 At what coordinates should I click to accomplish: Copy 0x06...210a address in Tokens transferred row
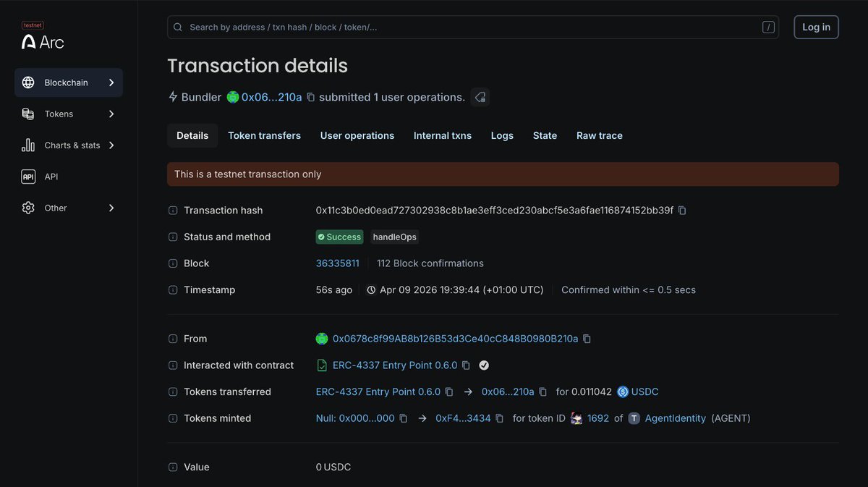[x=543, y=391]
